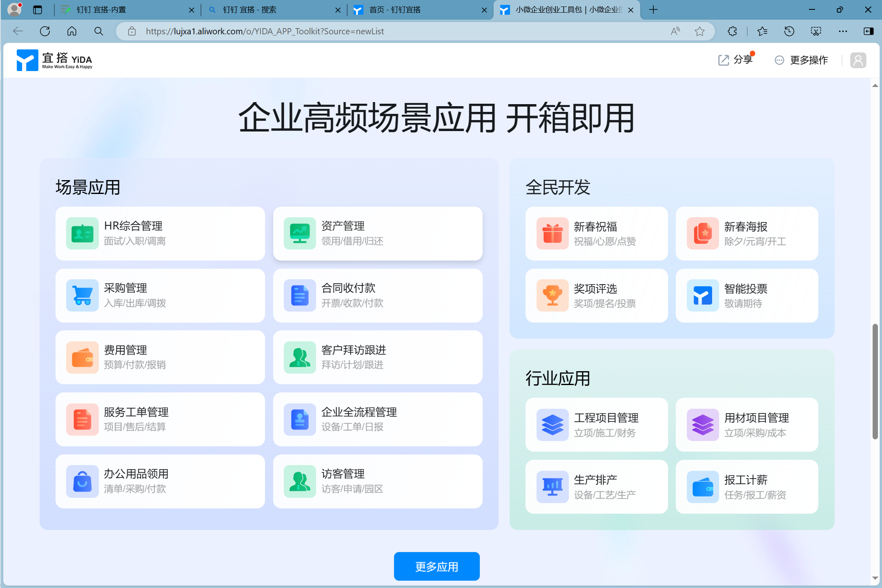Open the HR综合管理 app icon
The width and height of the screenshot is (882, 588).
tap(82, 233)
